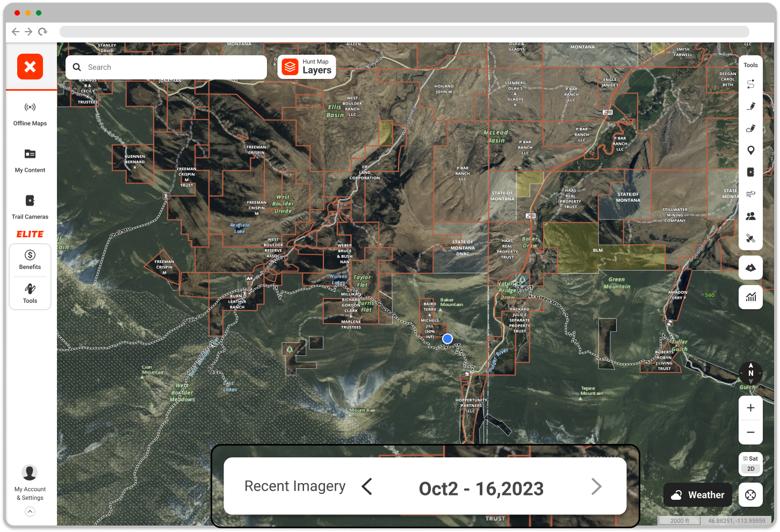Reload the page in the browser
780x532 pixels.
pyautogui.click(x=42, y=32)
